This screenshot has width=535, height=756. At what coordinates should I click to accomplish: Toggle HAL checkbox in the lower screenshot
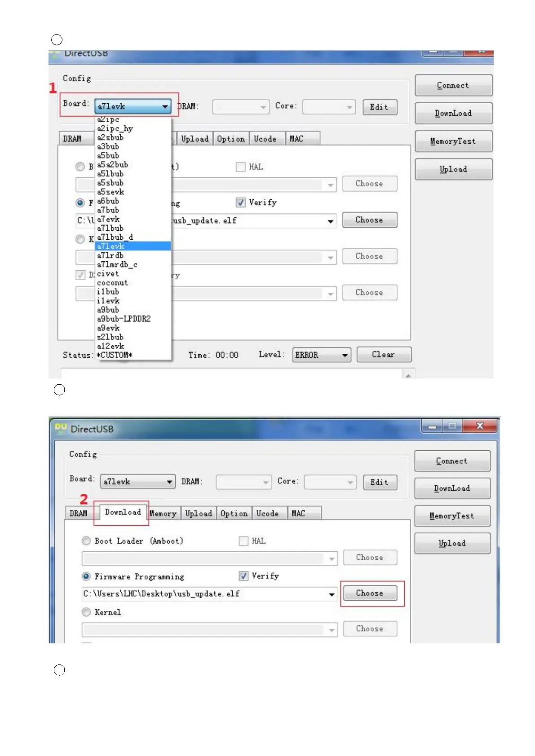click(x=243, y=541)
